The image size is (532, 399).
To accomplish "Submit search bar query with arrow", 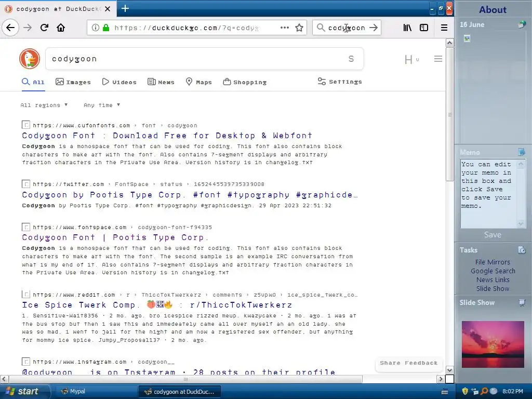I will click(x=373, y=28).
